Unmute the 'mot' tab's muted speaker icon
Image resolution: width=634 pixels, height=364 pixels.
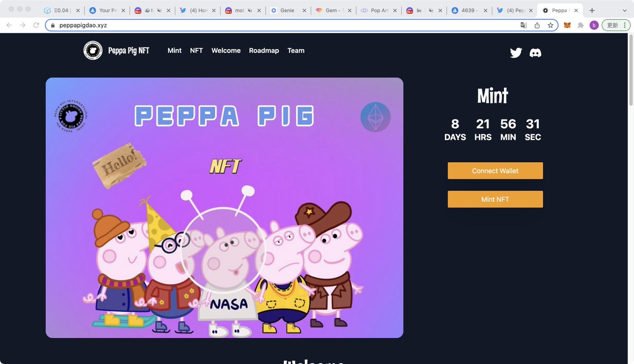click(251, 10)
